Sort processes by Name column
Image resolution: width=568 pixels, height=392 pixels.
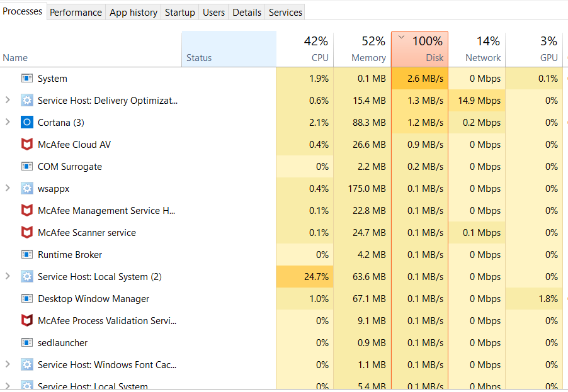click(x=91, y=49)
